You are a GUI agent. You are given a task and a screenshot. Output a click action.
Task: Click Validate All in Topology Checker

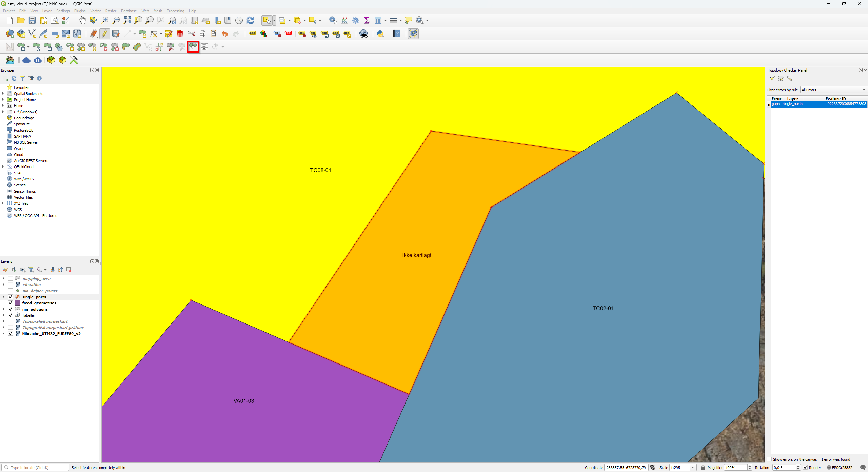[x=772, y=78]
